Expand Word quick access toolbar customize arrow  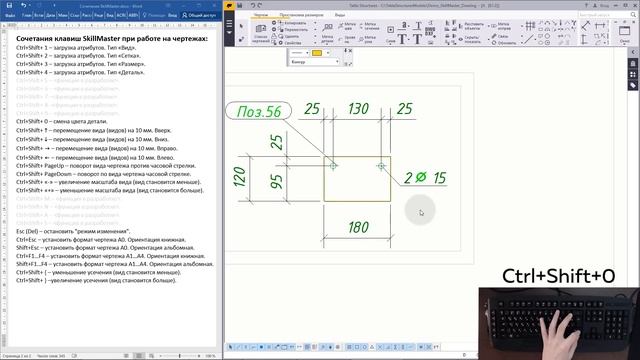tap(54, 5)
